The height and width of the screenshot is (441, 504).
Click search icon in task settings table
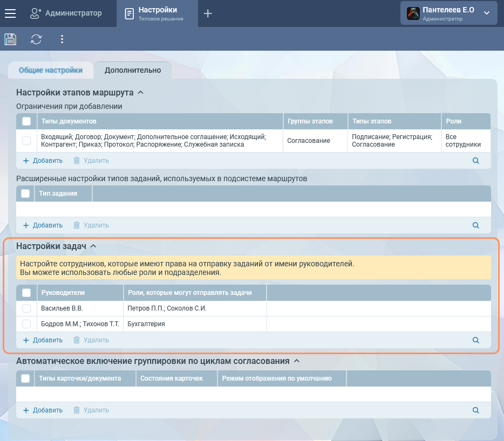click(x=475, y=340)
